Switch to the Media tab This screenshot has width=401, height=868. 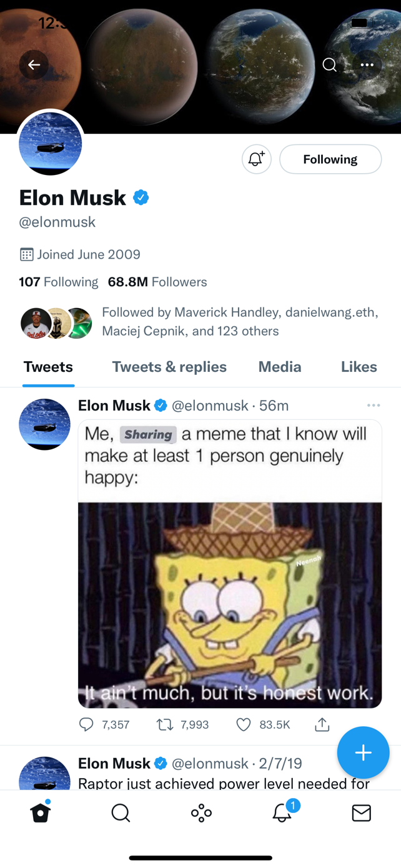pyautogui.click(x=280, y=367)
